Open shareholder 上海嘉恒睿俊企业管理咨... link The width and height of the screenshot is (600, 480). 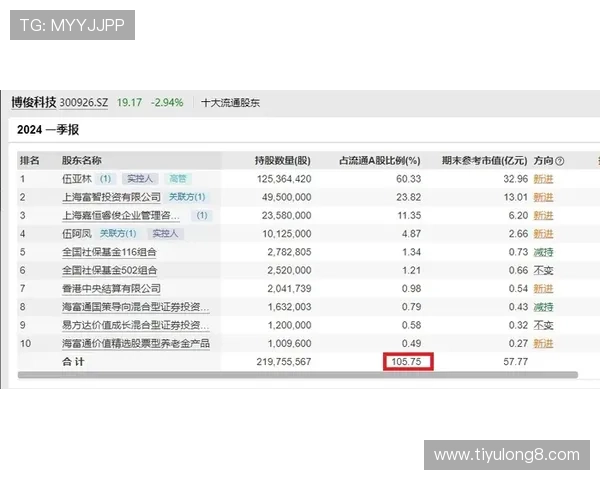coord(121,216)
